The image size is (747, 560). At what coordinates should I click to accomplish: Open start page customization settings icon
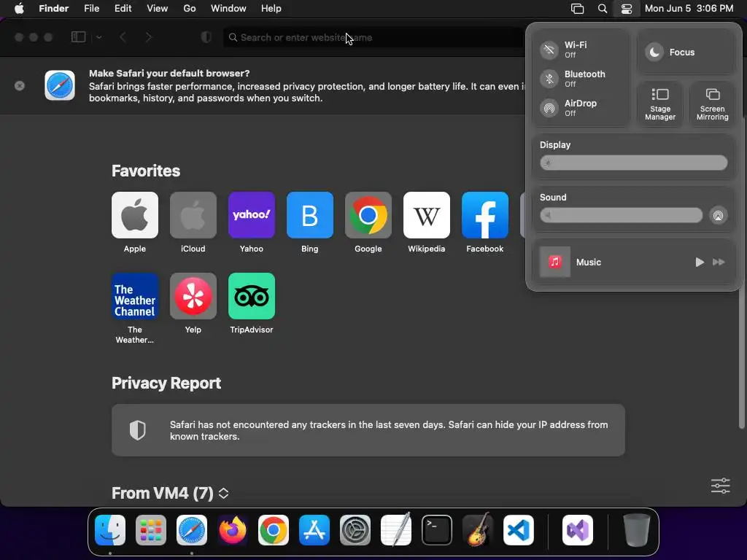pos(720,486)
